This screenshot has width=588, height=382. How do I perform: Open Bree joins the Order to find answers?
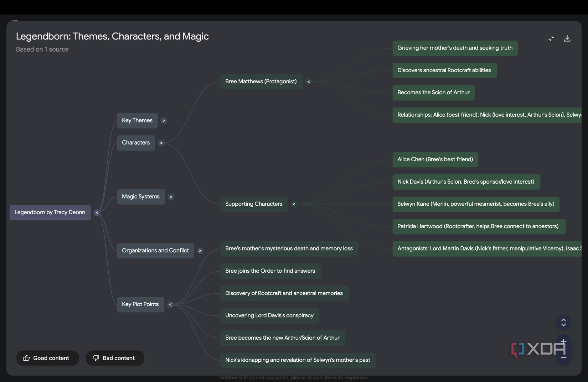[270, 271]
